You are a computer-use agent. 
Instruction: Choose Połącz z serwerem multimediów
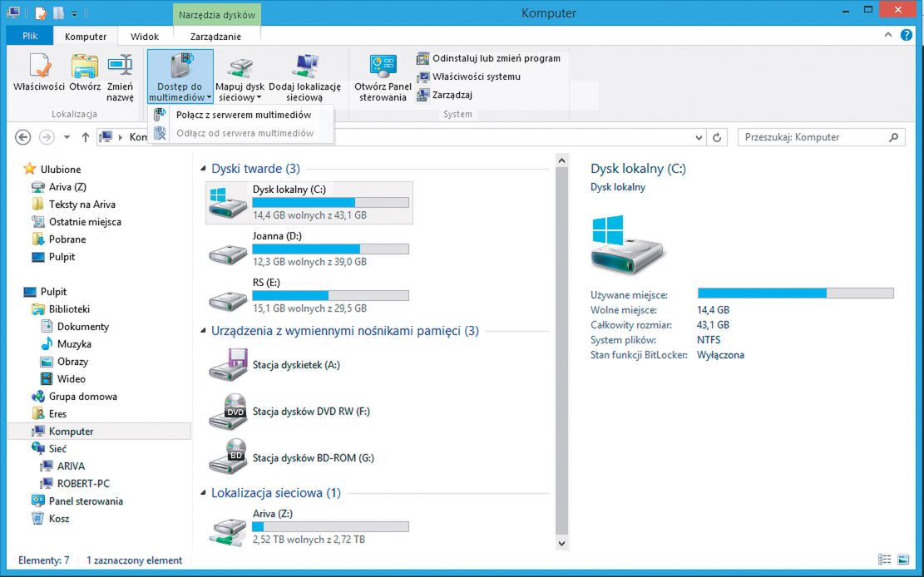point(240,115)
